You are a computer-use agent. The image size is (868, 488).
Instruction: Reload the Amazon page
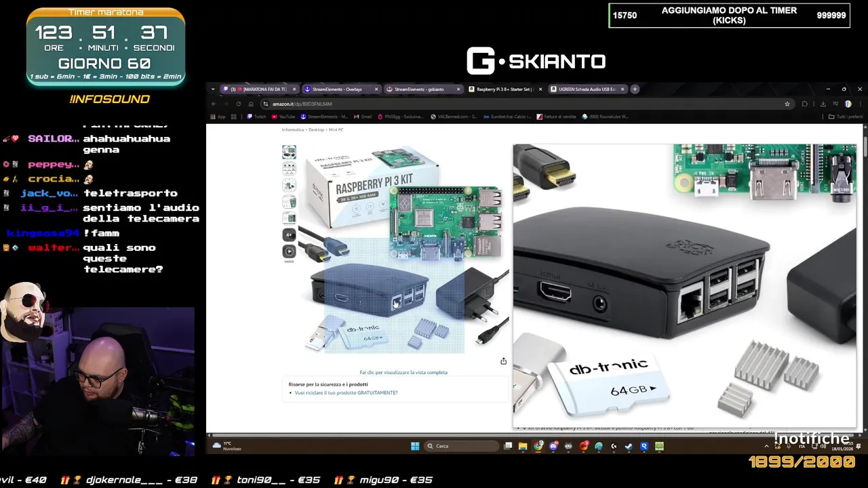tap(238, 104)
